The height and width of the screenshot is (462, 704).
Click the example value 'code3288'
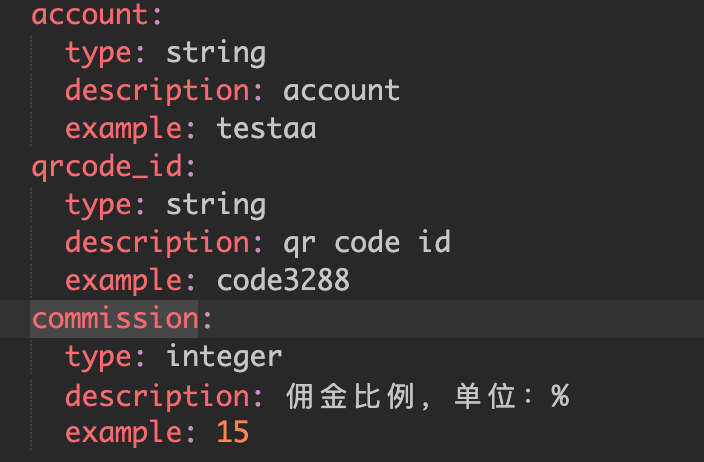[283, 281]
